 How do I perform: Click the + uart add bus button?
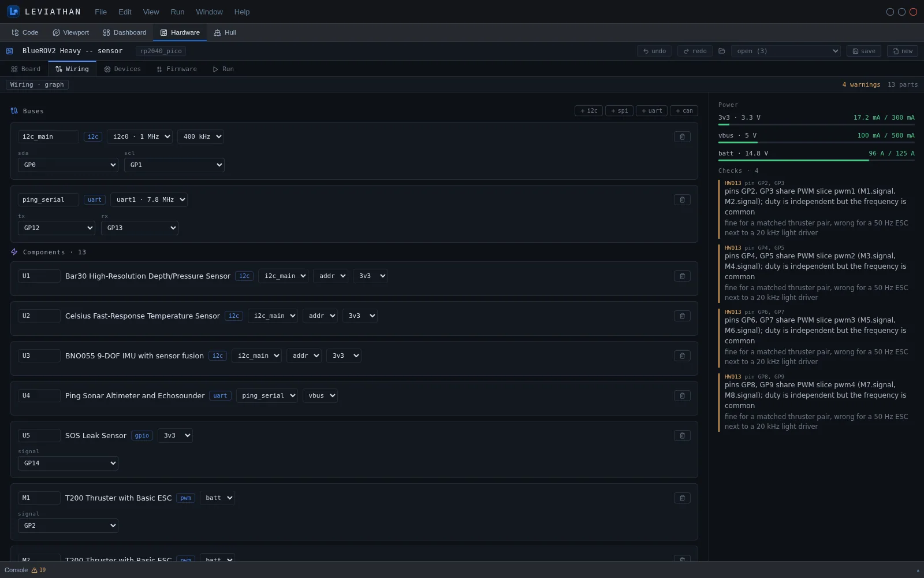click(x=651, y=111)
